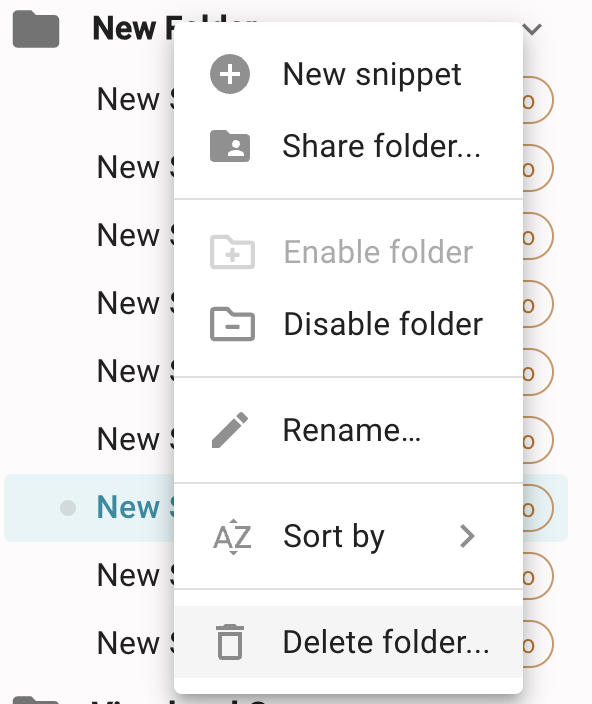This screenshot has width=592, height=704.
Task: Collapse New Folder with chevron arrow
Action: click(533, 29)
